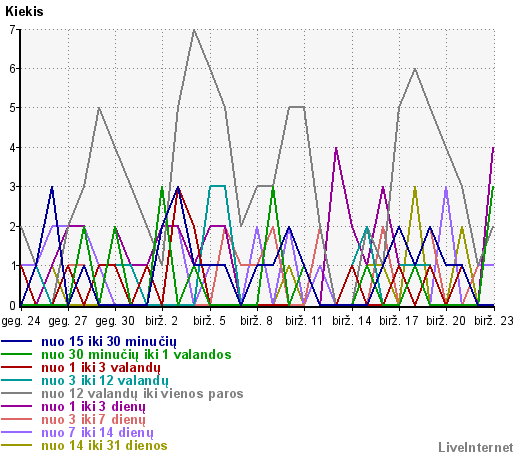Click the 'birž. 17' date label

coord(399,321)
